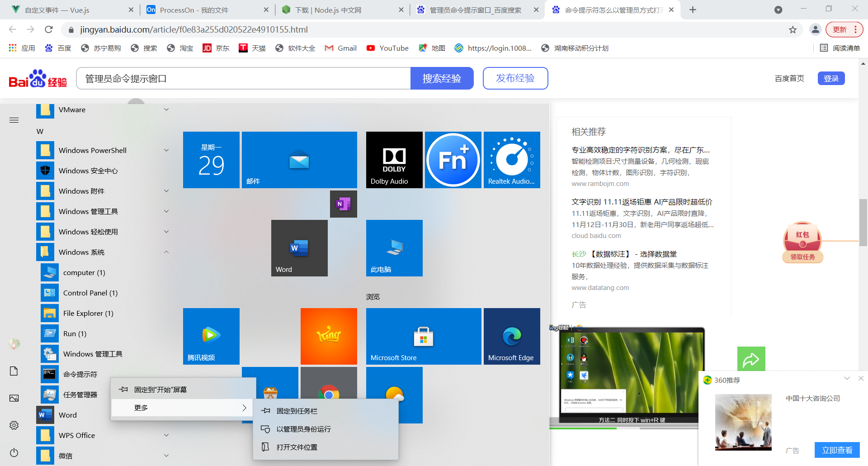Viewport: 868px width, 466px height.
Task: Open the Start menu Pictures icon
Action: point(14,398)
